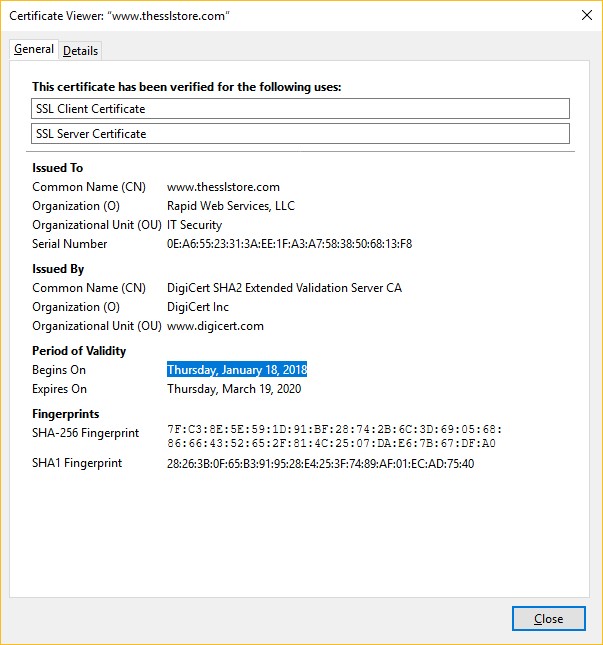603x645 pixels.
Task: Click the IT Security organizational unit value
Action: pyautogui.click(x=194, y=225)
